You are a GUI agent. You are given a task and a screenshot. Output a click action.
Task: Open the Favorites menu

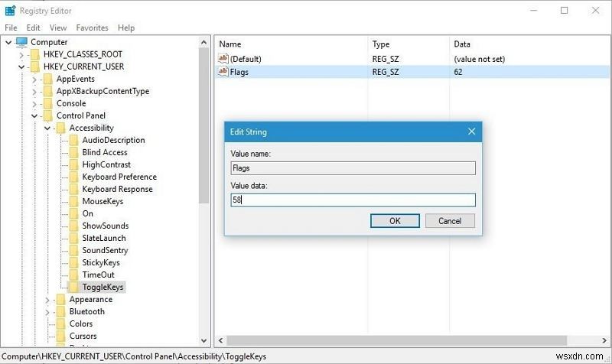click(92, 28)
